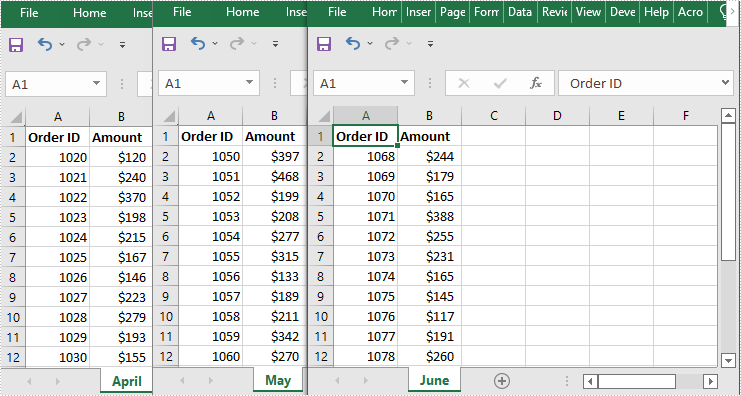Click the horizontal scrollbar right arrow

(710, 380)
